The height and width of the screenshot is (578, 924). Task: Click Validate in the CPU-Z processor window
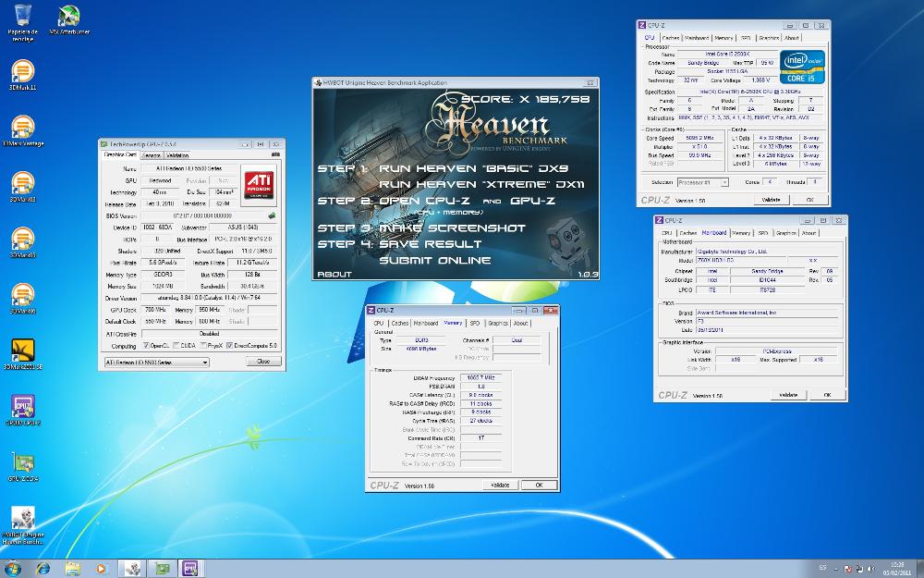[x=772, y=200]
